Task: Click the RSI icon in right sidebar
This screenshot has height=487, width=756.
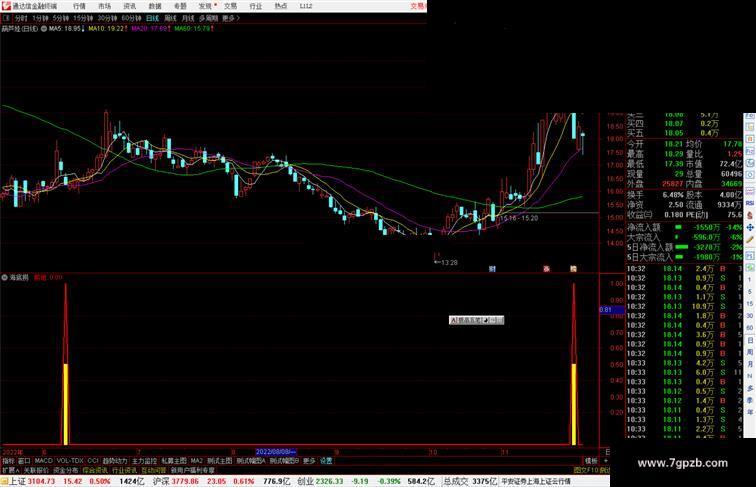Action: click(x=750, y=203)
